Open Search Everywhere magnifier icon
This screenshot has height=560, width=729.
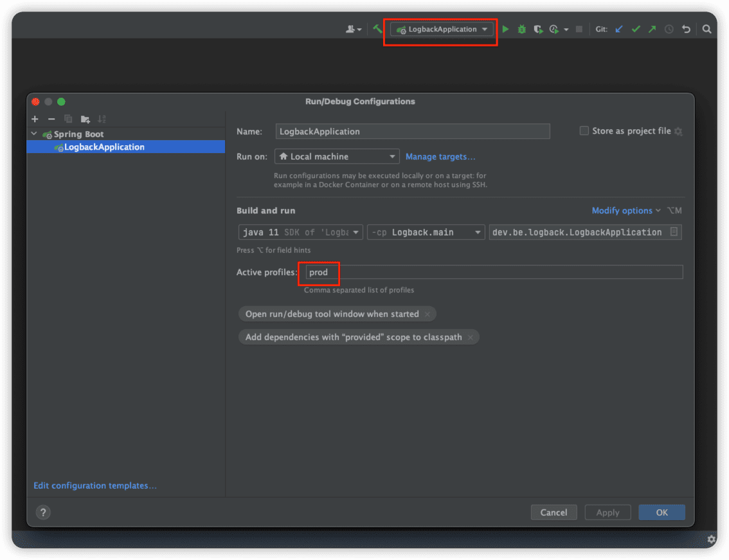tap(706, 29)
